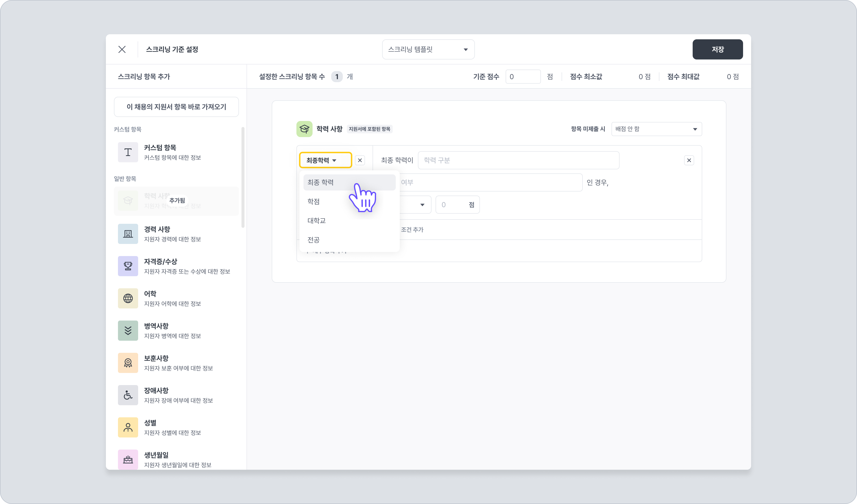Expand the 항목 미제출 시 dropdown
This screenshot has height=504, width=857.
point(656,129)
